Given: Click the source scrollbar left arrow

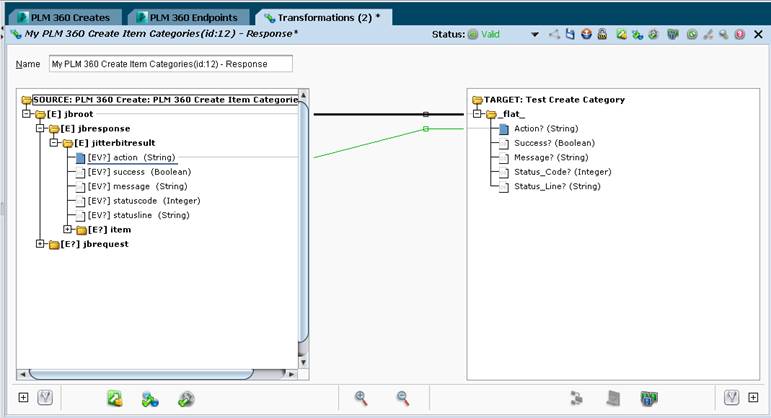Looking at the screenshot, I should [23, 374].
